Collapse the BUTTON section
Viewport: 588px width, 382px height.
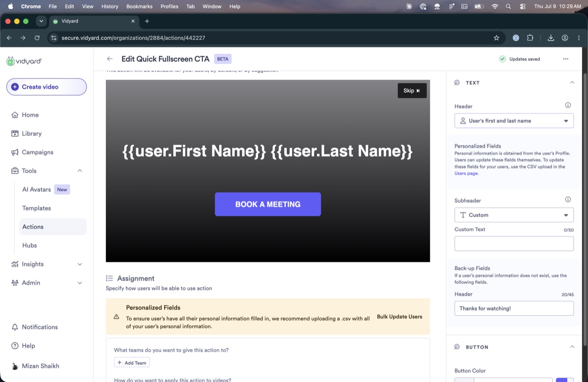click(x=572, y=347)
